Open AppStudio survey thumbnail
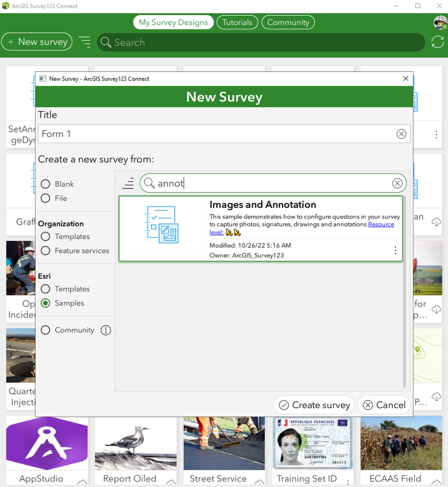The width and height of the screenshot is (448, 487). click(47, 443)
